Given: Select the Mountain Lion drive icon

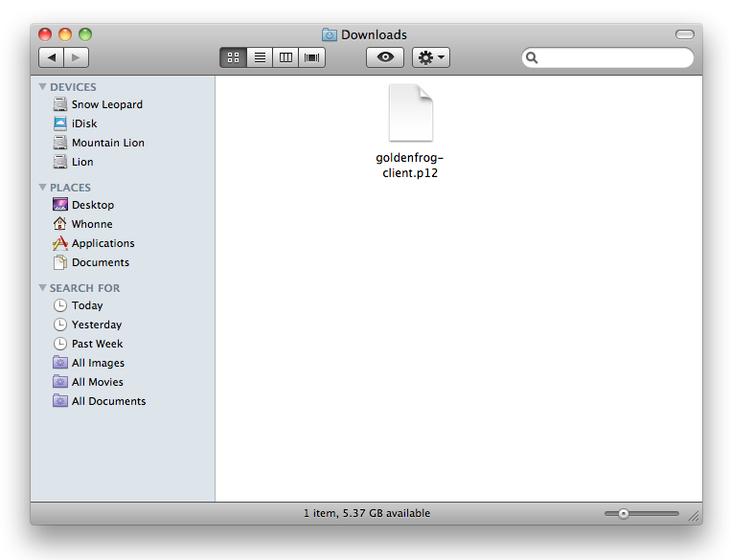Looking at the screenshot, I should (x=60, y=143).
